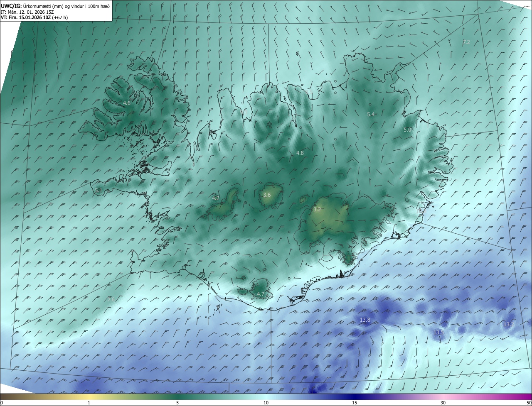
Task: Click the 7.2 value in the northeast corner
Action: pyautogui.click(x=466, y=42)
